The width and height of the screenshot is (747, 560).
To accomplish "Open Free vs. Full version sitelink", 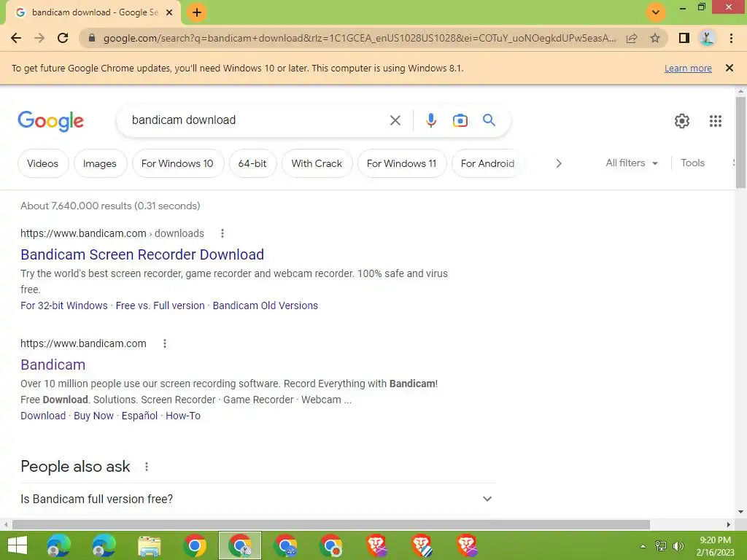I will pos(160,306).
